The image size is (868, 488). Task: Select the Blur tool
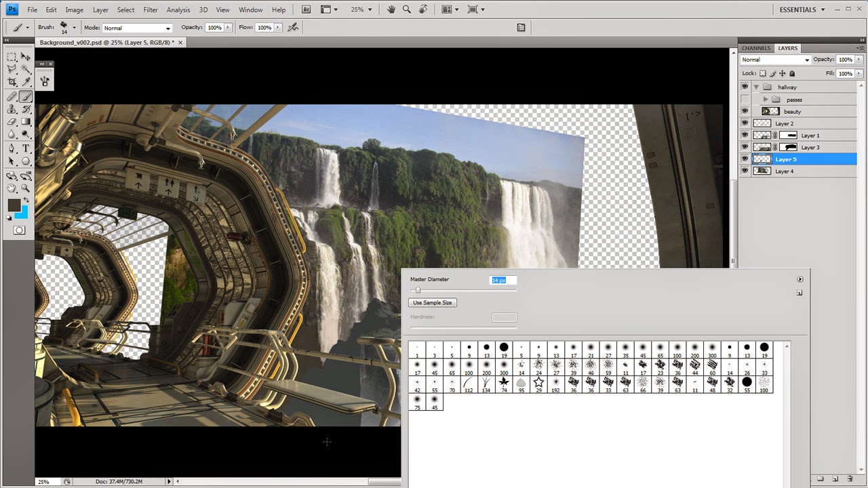[x=12, y=134]
